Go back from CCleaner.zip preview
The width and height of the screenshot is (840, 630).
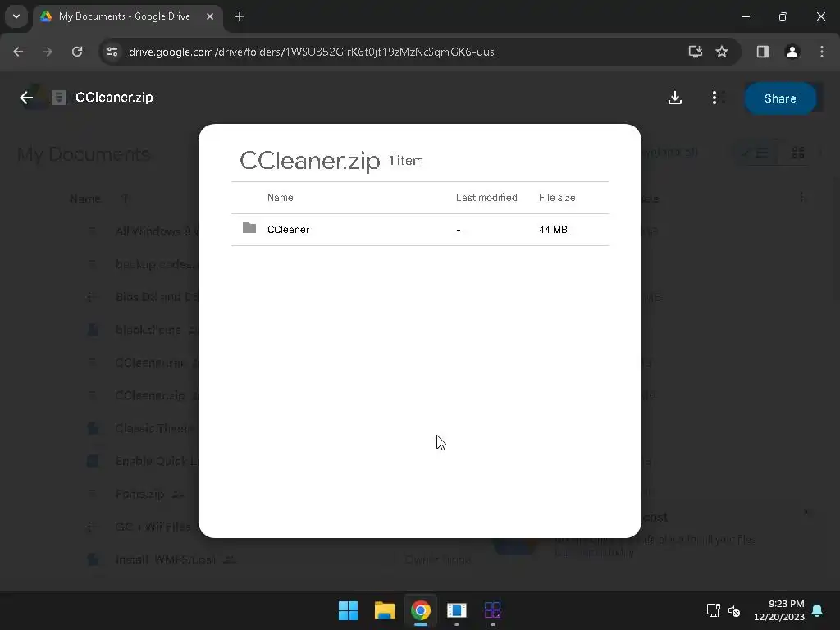tap(26, 98)
